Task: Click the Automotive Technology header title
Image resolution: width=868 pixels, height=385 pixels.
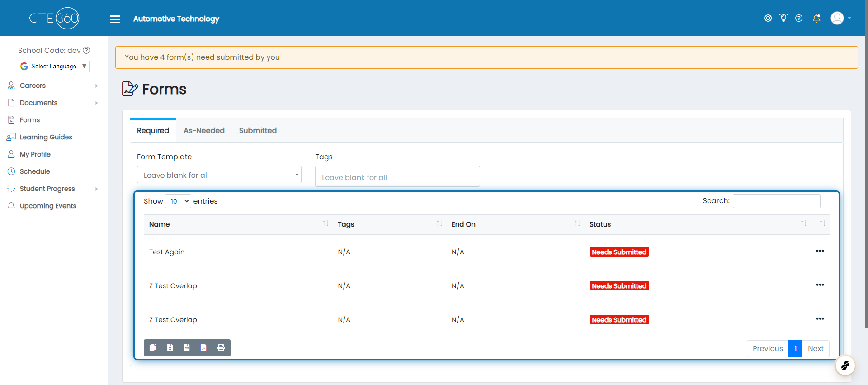Action: 176,19
